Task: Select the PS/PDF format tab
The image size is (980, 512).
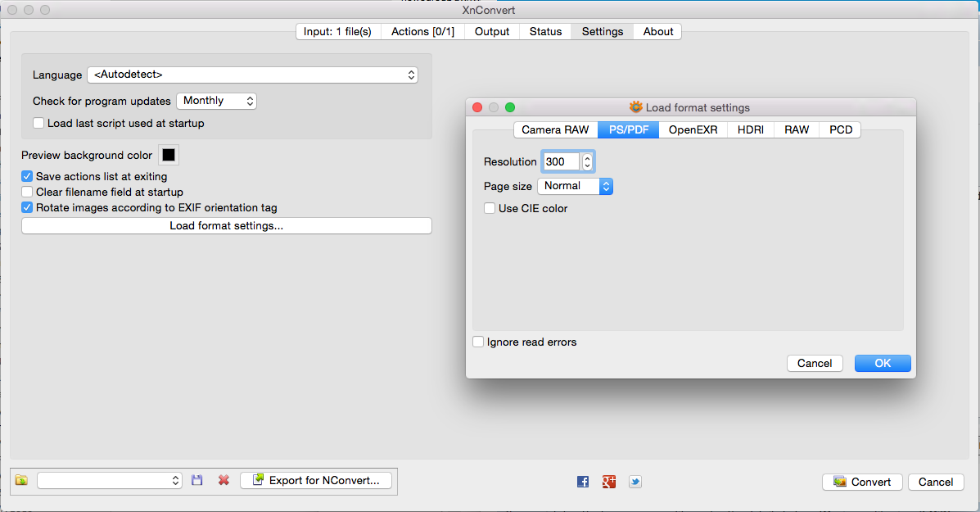Action: click(x=629, y=129)
